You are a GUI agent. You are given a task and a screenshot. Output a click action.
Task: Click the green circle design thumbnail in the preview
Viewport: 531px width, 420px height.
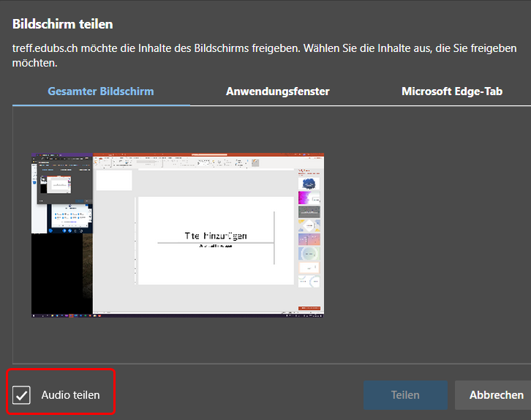tap(309, 254)
